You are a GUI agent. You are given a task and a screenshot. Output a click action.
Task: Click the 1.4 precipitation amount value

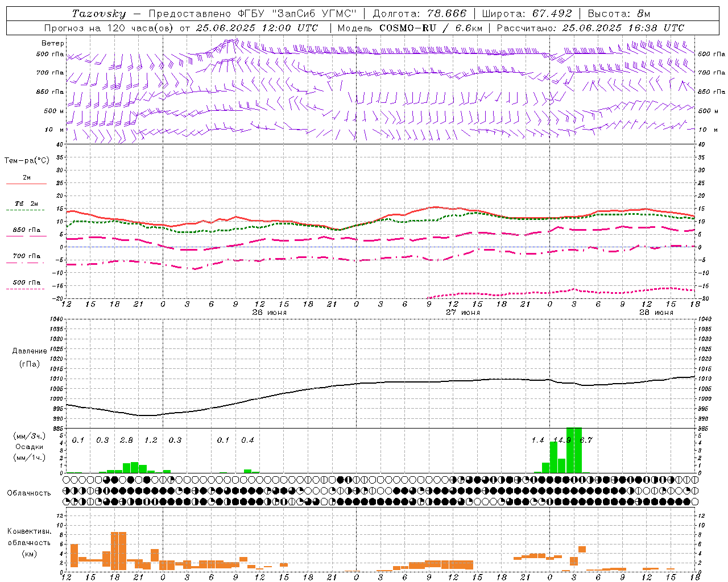[x=537, y=440]
